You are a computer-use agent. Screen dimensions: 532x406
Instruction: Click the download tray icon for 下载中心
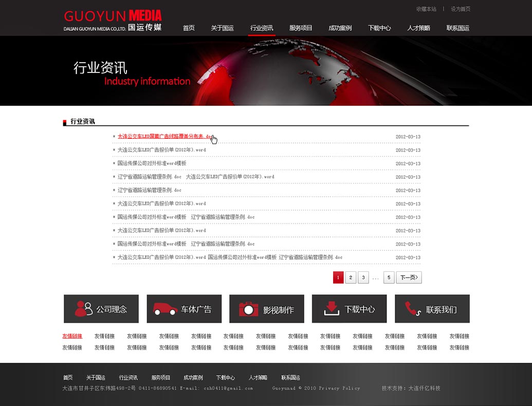point(331,309)
